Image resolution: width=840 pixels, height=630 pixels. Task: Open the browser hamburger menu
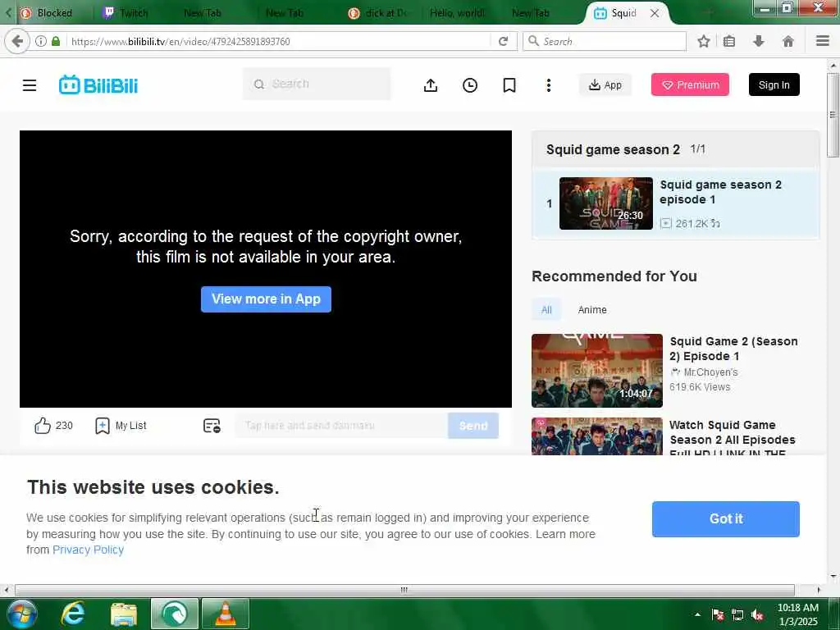[x=823, y=41]
